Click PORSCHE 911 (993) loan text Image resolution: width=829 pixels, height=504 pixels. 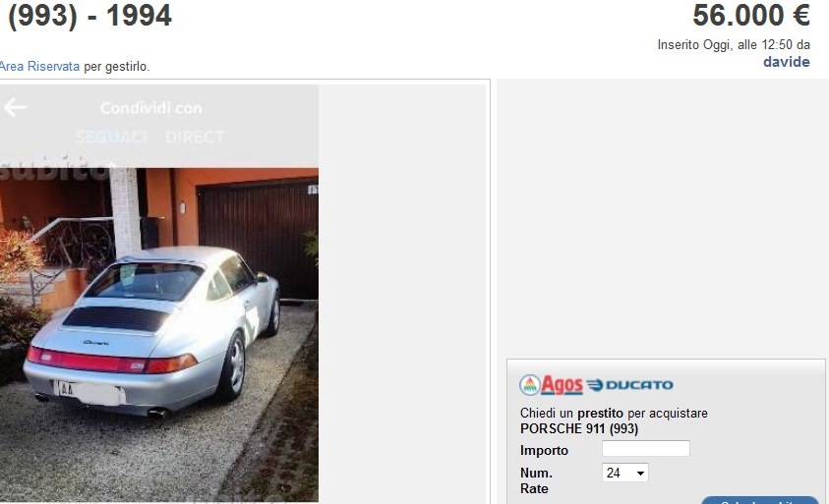pos(579,428)
